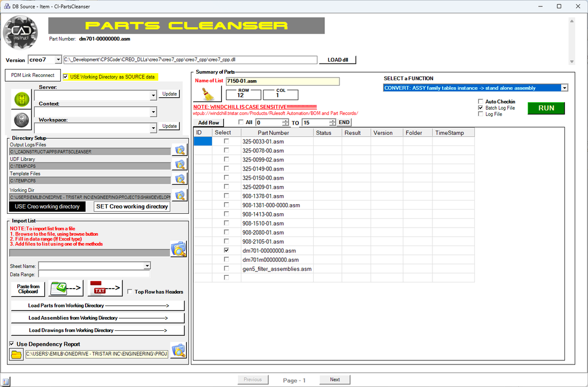Viewport: 588px width, 387px height.
Task: Browse for Working Dir folder
Action: (x=180, y=195)
